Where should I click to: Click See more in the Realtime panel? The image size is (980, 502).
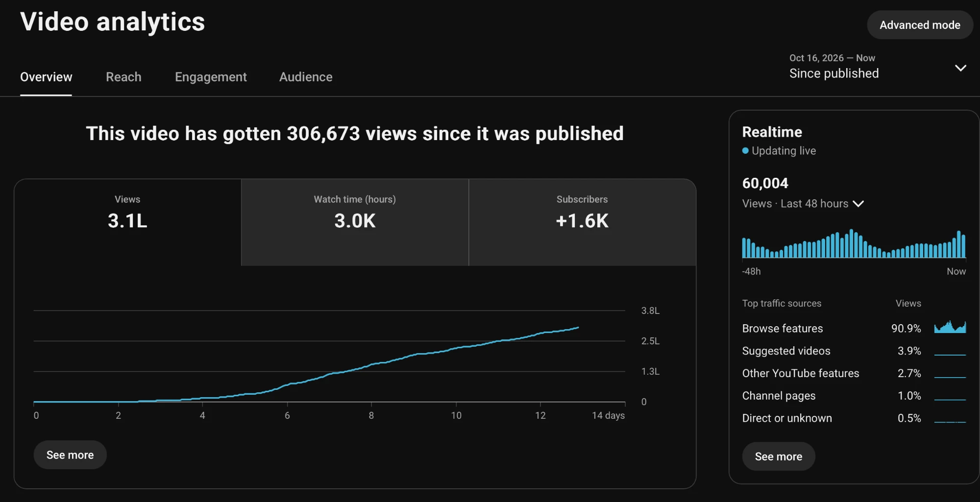pyautogui.click(x=779, y=456)
